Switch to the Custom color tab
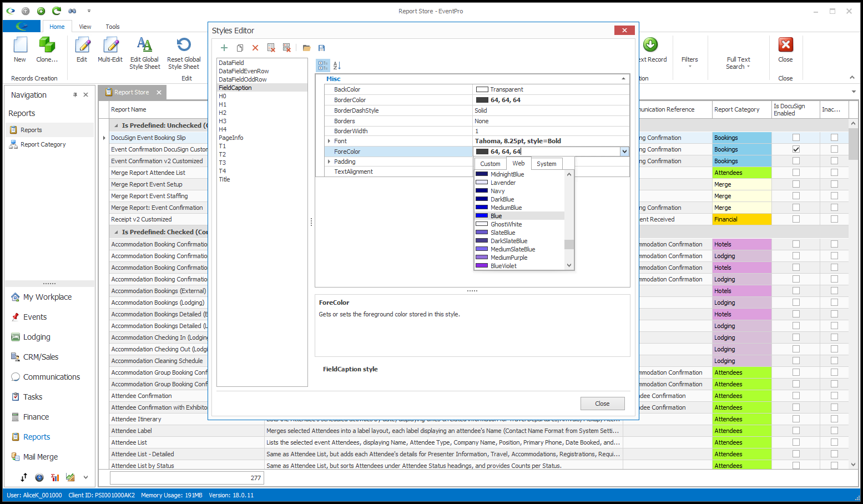This screenshot has width=863, height=504. [x=490, y=164]
